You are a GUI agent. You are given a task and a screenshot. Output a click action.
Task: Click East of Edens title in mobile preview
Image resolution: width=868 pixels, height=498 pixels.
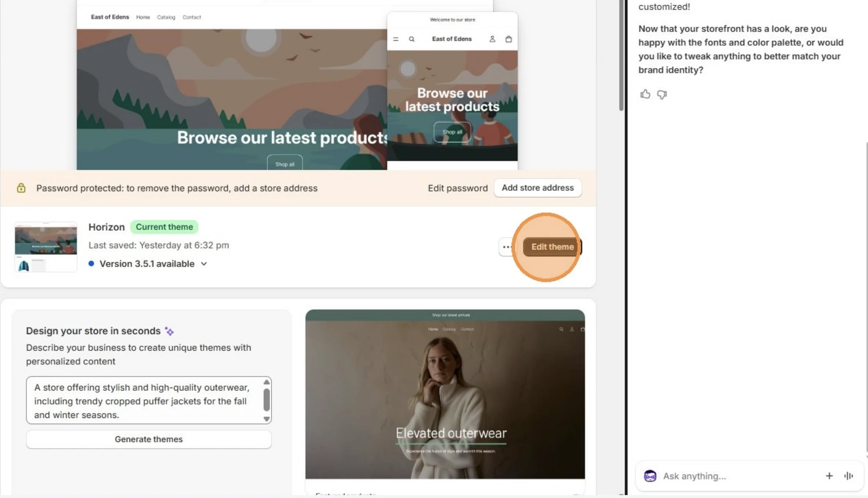pos(452,39)
